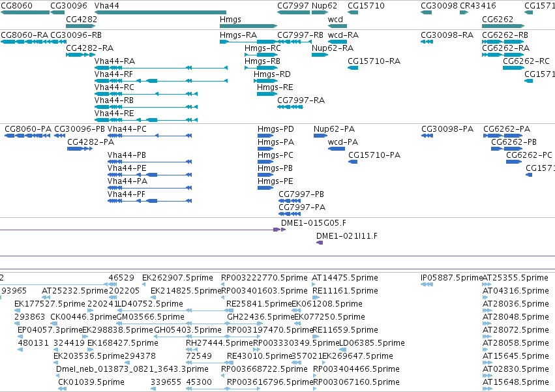Click EST RP003067160.5prime
This screenshot has height=392, width=555.
pos(357,382)
